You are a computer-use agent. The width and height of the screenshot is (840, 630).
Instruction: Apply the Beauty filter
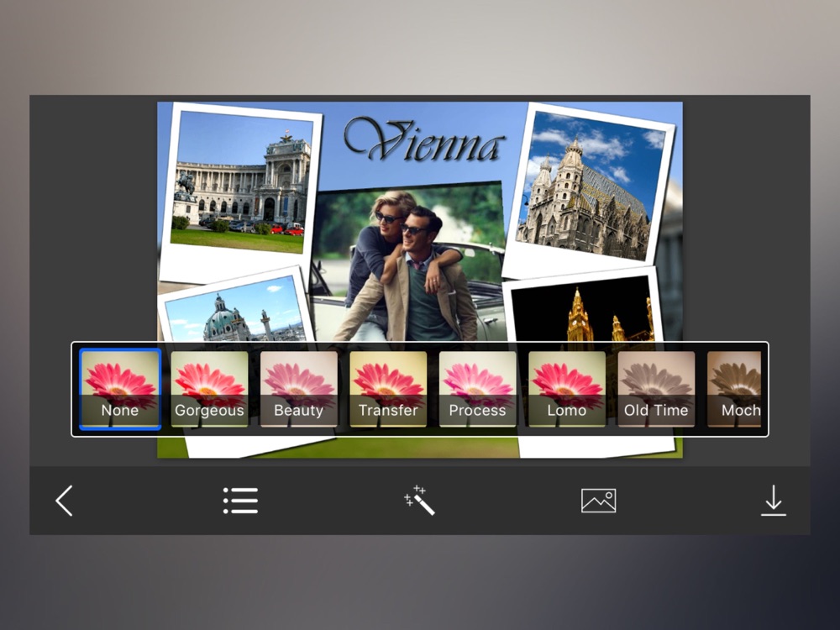[x=299, y=389]
